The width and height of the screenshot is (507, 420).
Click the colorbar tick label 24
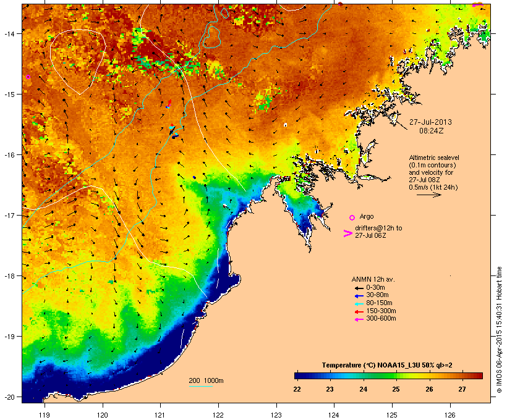363,389
